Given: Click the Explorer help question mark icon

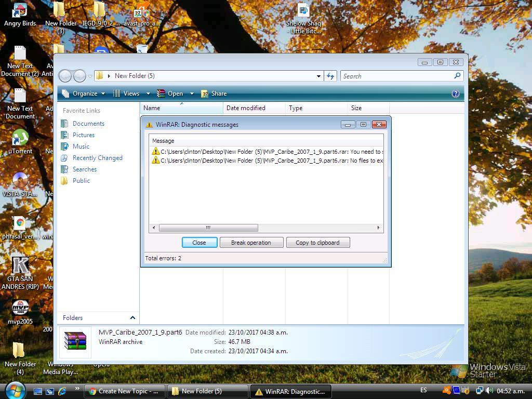Looking at the screenshot, I should click(x=456, y=94).
